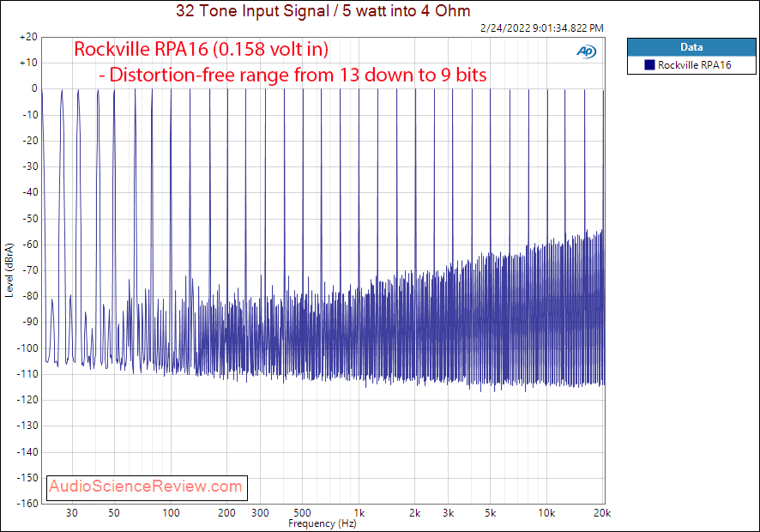Click the 300 frequency axis label
The width and height of the screenshot is (760, 532).
pos(260,513)
